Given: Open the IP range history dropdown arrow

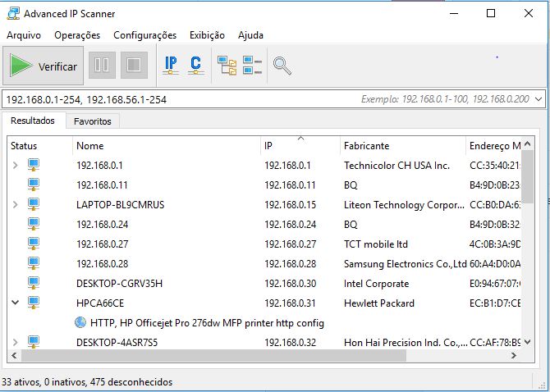Looking at the screenshot, I should [x=539, y=99].
